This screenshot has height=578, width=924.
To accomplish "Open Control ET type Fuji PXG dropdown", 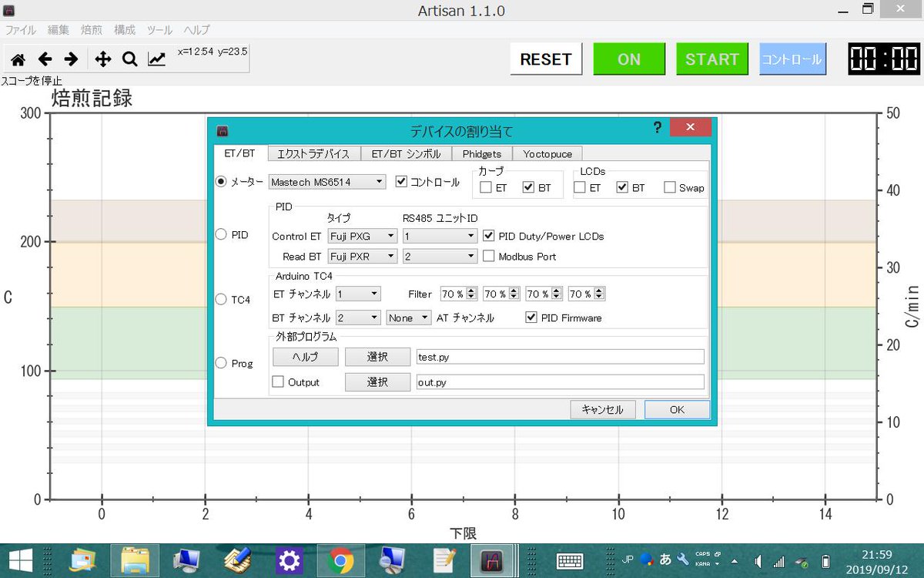I will pyautogui.click(x=363, y=236).
